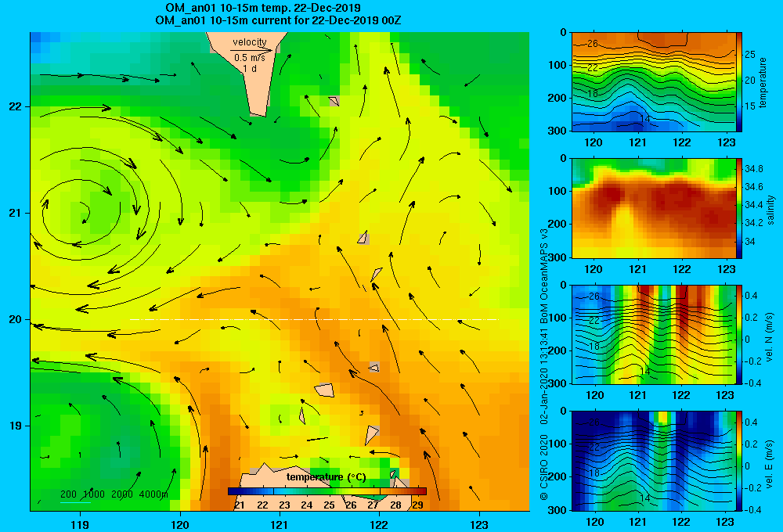
Task: Click the vertical "salinity" colorbar label
Action: click(770, 210)
